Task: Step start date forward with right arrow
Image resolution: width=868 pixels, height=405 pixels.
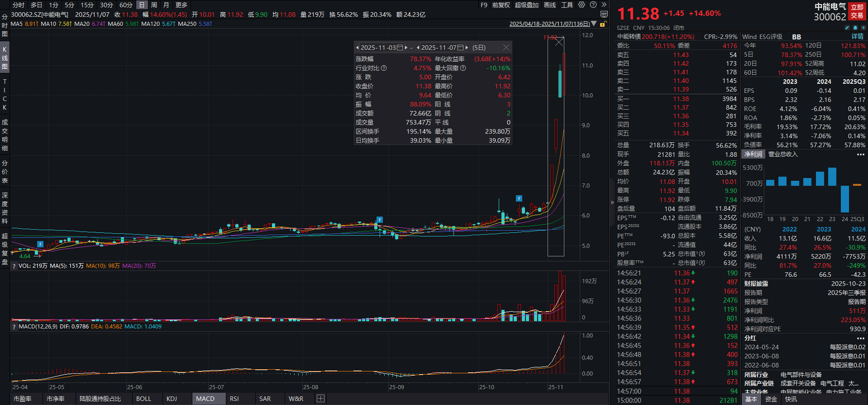Action: coord(406,48)
